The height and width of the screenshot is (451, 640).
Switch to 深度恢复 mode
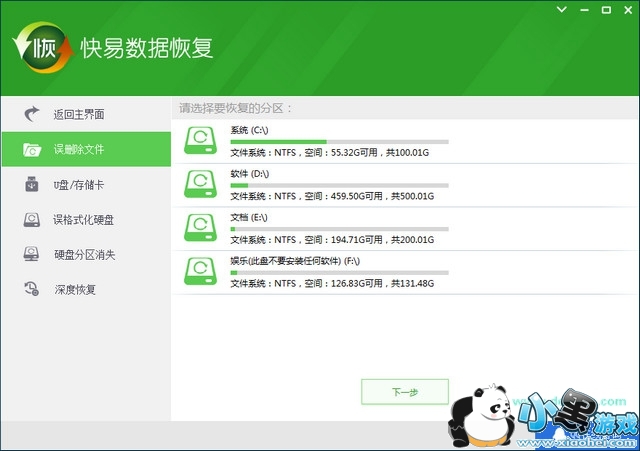point(86,289)
